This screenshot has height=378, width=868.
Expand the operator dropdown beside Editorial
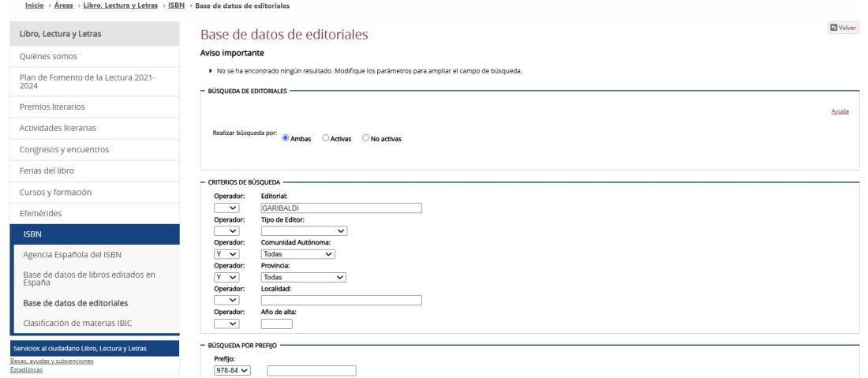click(227, 208)
